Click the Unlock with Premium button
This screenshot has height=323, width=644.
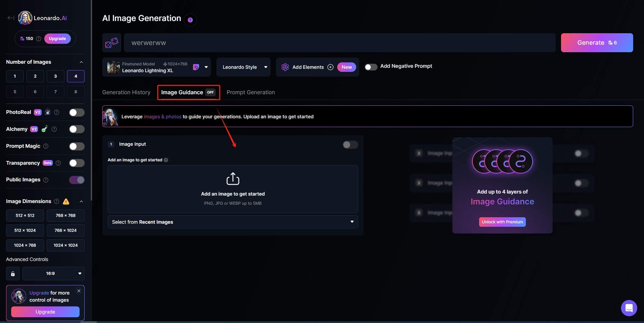(x=502, y=222)
